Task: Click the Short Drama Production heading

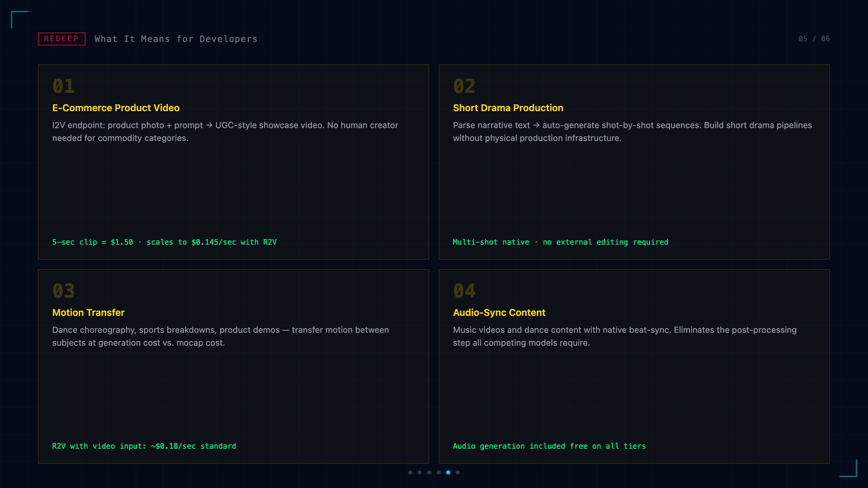Action: [508, 108]
